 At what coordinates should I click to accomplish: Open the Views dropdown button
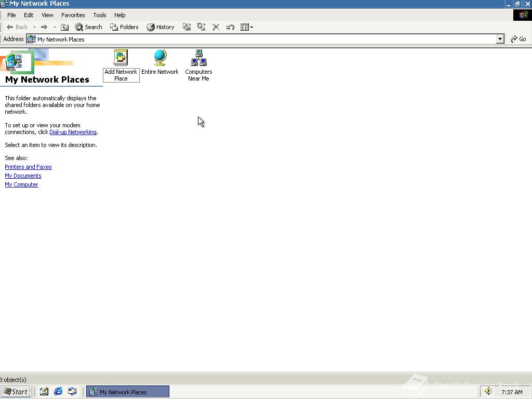pyautogui.click(x=247, y=27)
